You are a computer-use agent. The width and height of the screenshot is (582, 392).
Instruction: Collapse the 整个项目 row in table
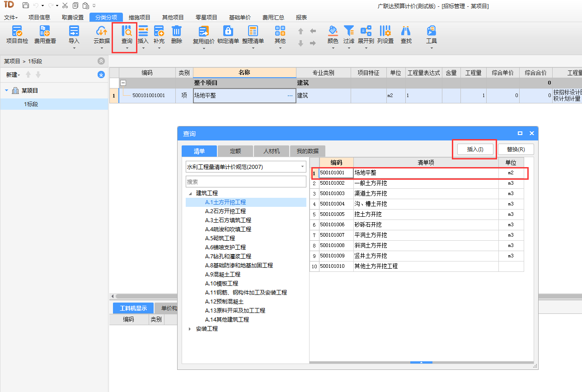click(123, 83)
